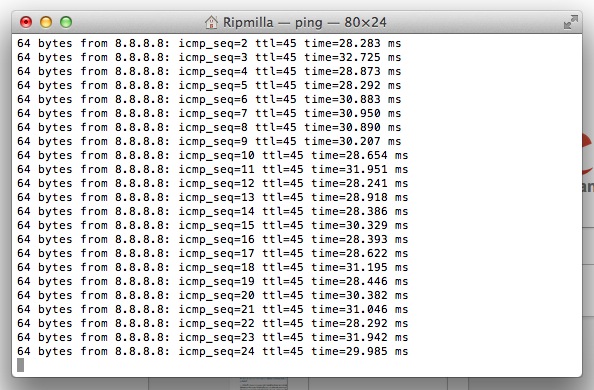Image resolution: width=594 pixels, height=390 pixels.
Task: Click the icmp_seq=2 output line
Action: 209,43
